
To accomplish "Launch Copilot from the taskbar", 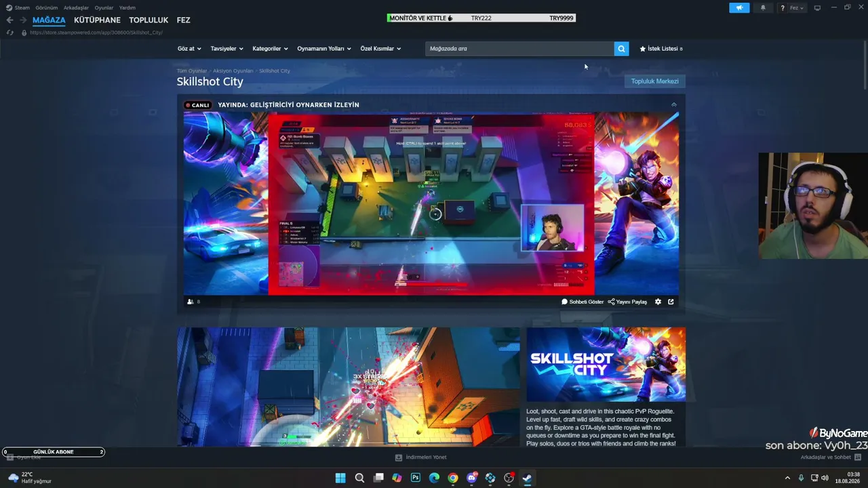I will click(397, 478).
